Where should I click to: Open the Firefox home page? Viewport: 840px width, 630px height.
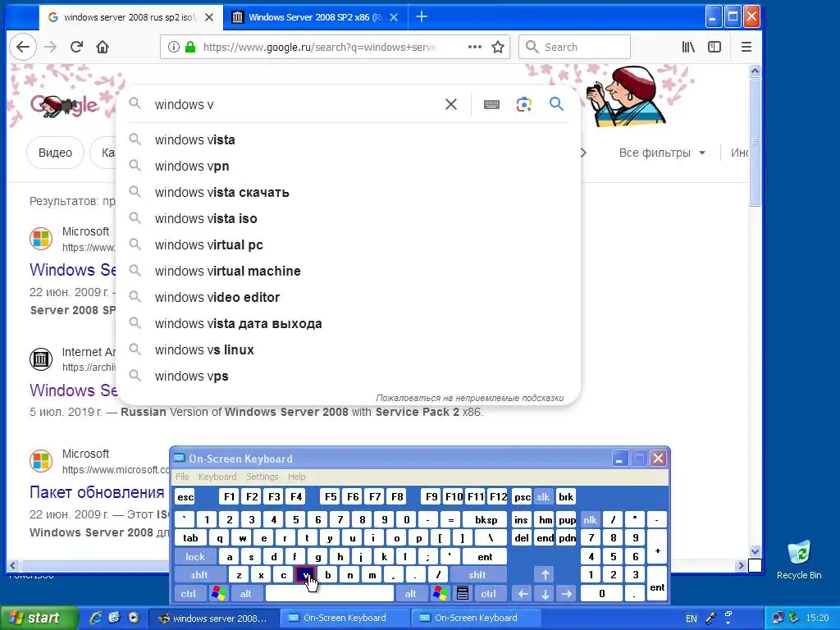coord(103,47)
